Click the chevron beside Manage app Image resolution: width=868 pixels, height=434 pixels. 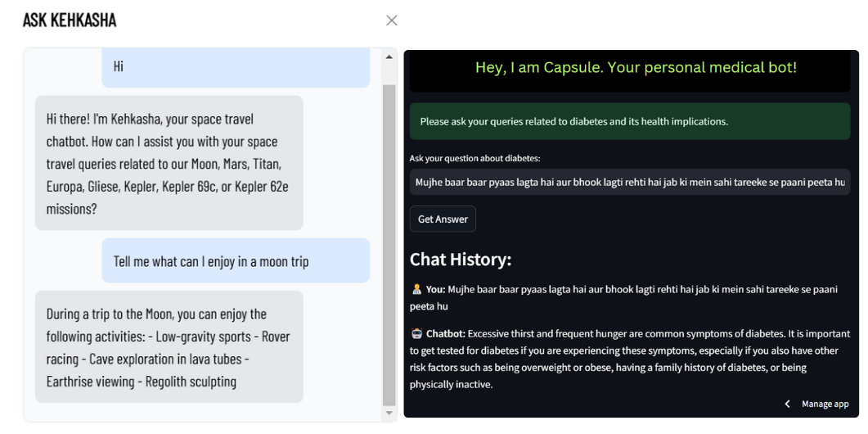[x=788, y=404]
